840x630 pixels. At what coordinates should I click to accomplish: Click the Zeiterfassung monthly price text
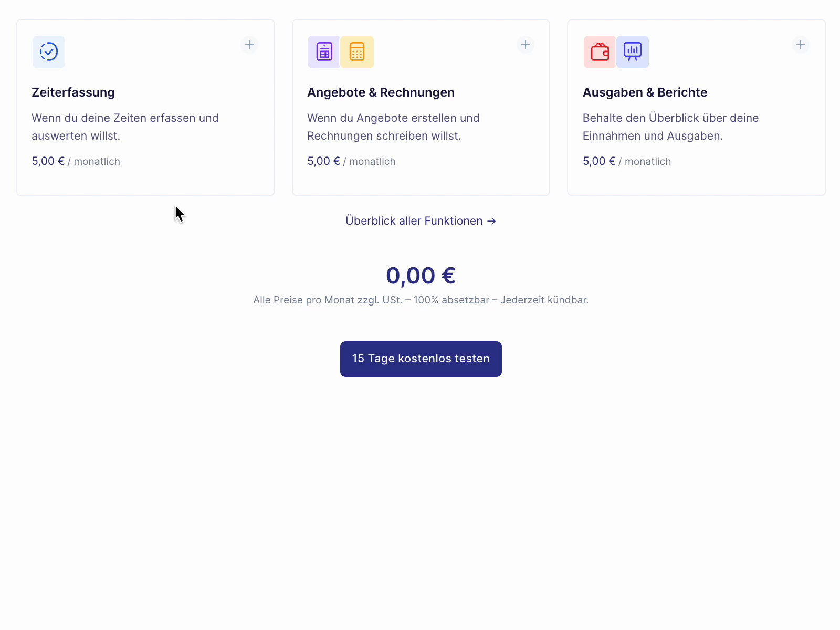coord(76,161)
